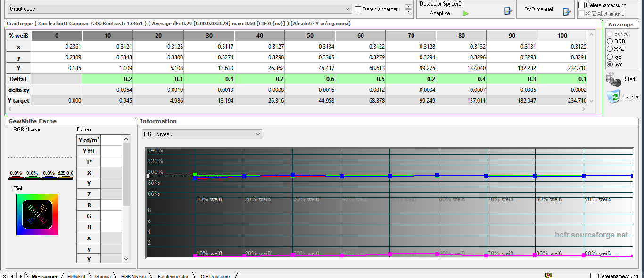Select Y target cell 182.047
The width and height of the screenshot is (644, 278).
pyautogui.click(x=512, y=100)
